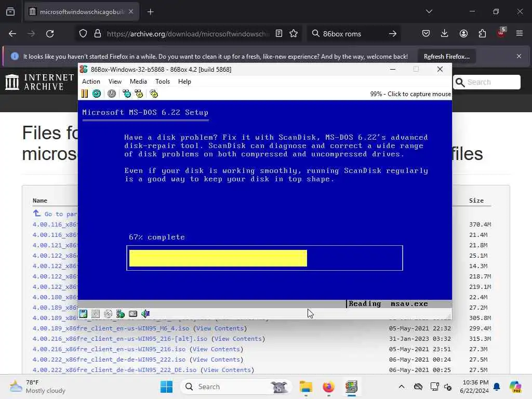Bookmark this page with the star
Viewport: 532px width, 399px height.
point(294,34)
